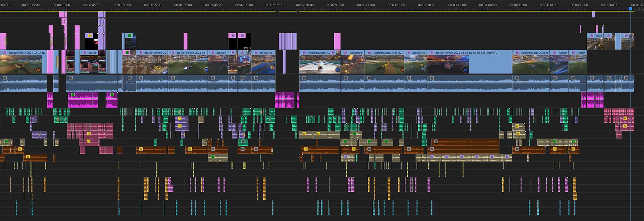Click the yellow fx badge on the red ball clip
The image size is (644, 221).
click(x=89, y=36)
